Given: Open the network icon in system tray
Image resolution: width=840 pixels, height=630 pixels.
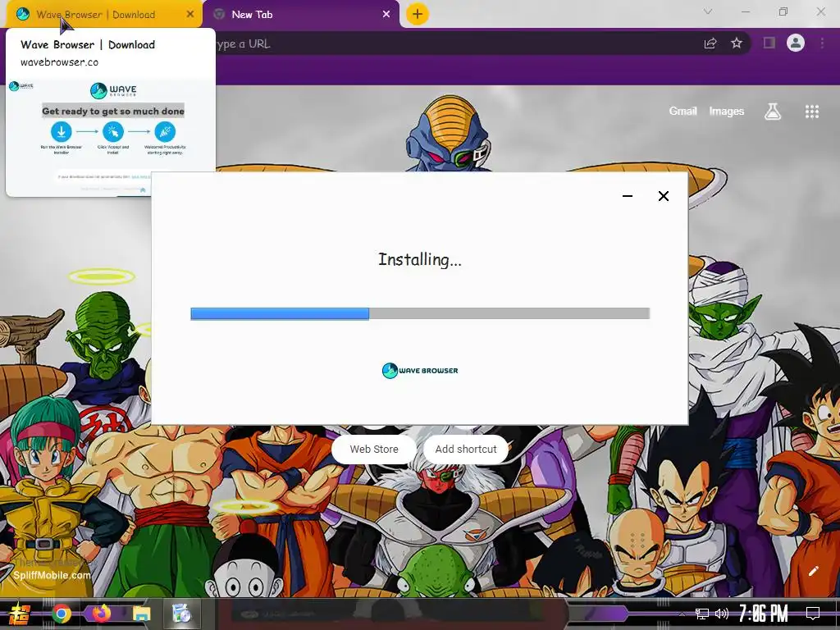Looking at the screenshot, I should [x=702, y=614].
